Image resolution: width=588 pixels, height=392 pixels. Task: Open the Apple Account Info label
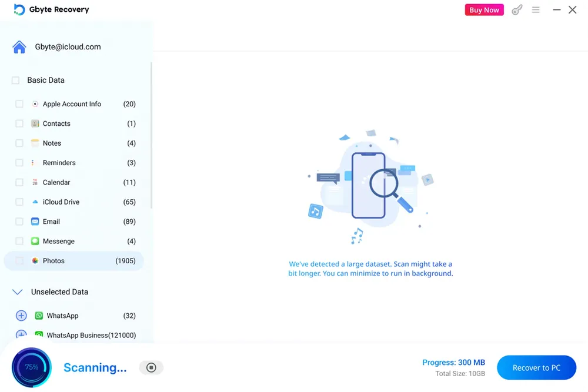click(x=72, y=104)
